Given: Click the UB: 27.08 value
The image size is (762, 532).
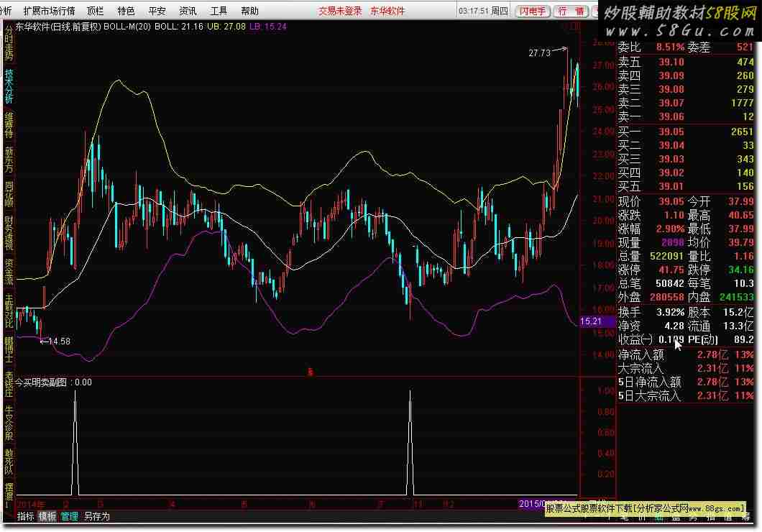Looking at the screenshot, I should point(226,26).
